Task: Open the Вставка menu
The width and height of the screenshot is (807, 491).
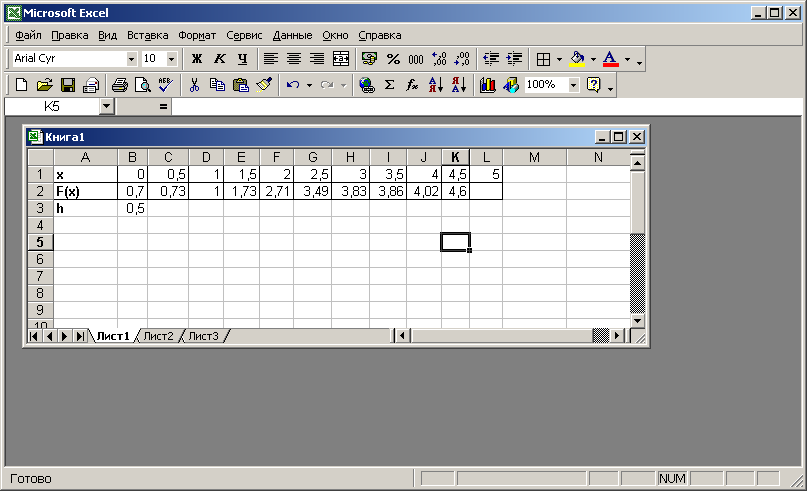Action: (148, 35)
